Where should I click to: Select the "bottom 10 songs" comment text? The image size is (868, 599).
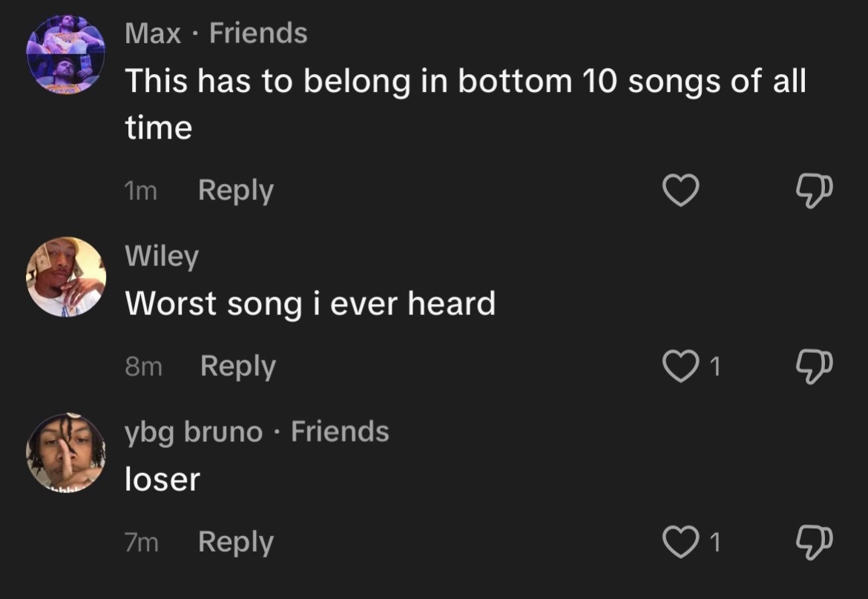[x=465, y=104]
